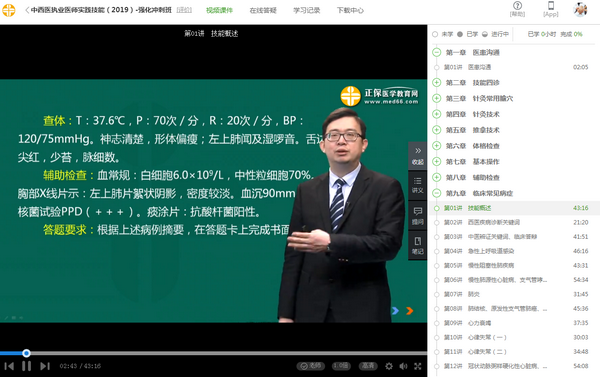The image size is (600, 377).
Task: Click status circle of 第04讲 row
Action: click(437, 251)
